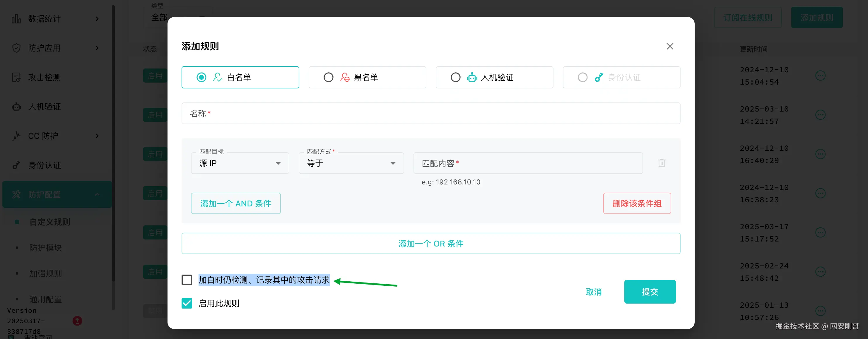Select the 人机验证 rule type radio
The image size is (868, 339).
(x=456, y=78)
